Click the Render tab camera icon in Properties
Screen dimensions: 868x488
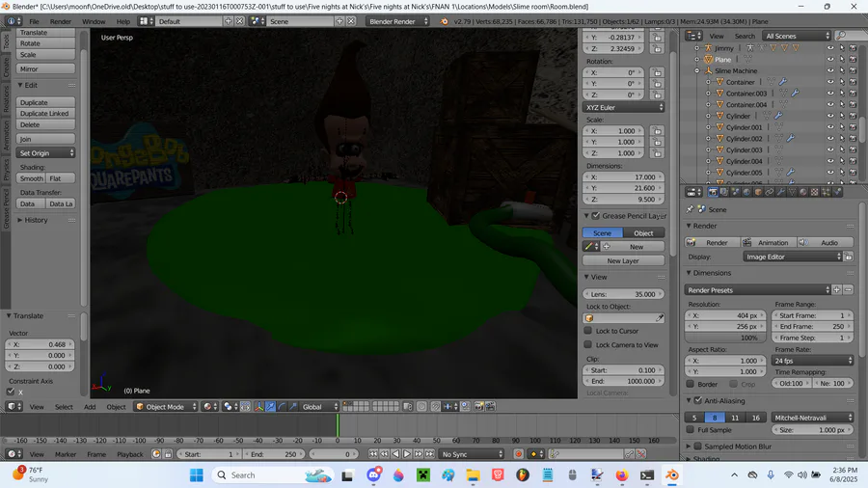click(x=714, y=192)
